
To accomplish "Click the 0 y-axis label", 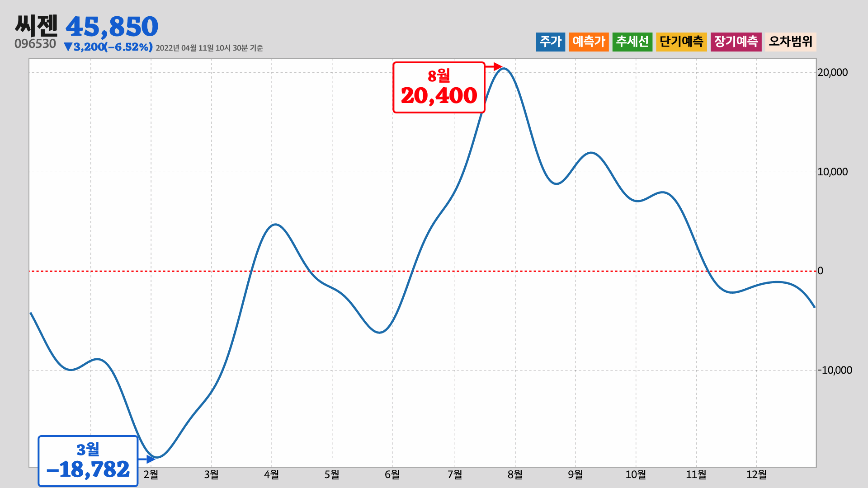I will 821,271.
